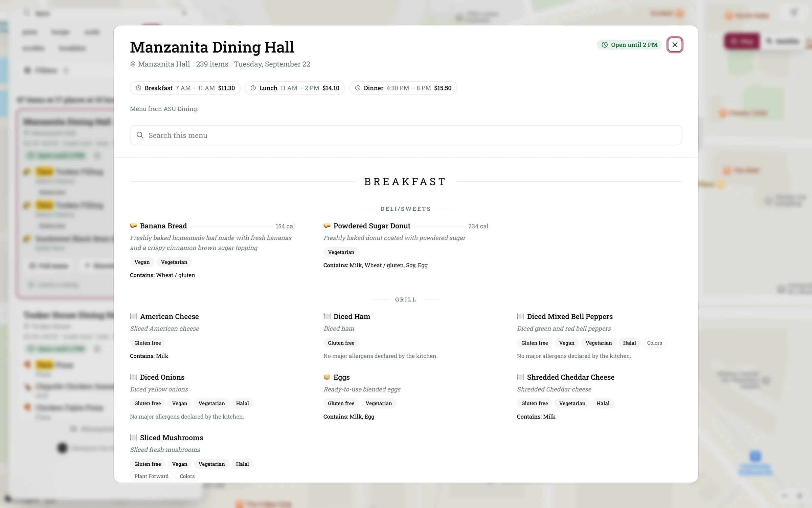Viewport: 812px width, 508px height.
Task: Click the Shredded Cheddar Cheese plate icon
Action: (520, 377)
